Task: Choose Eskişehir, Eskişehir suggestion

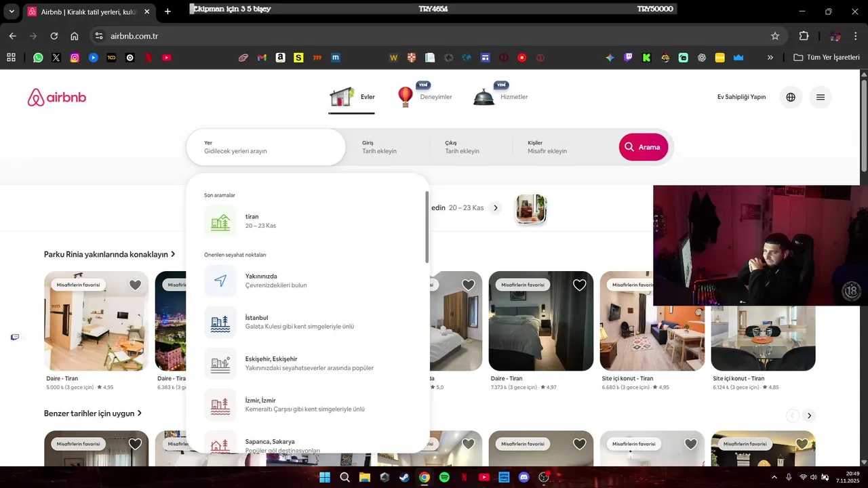Action: tap(308, 364)
